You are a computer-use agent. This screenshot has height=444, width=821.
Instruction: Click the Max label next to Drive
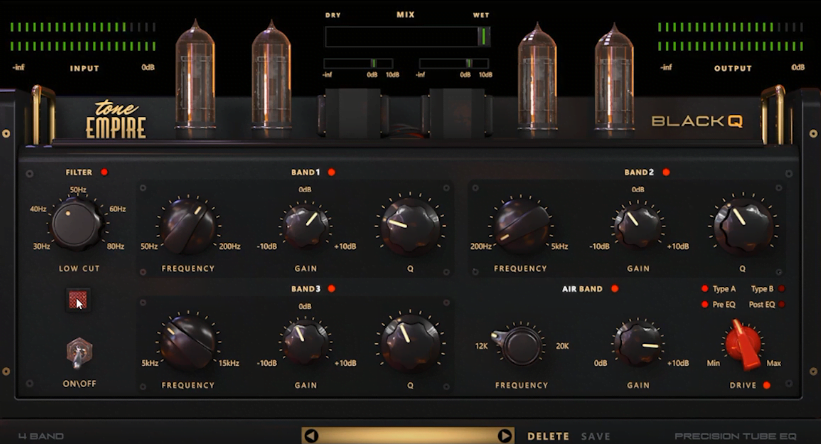click(773, 363)
